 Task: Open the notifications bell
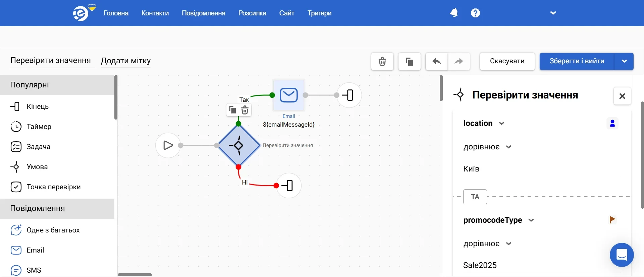[454, 13]
